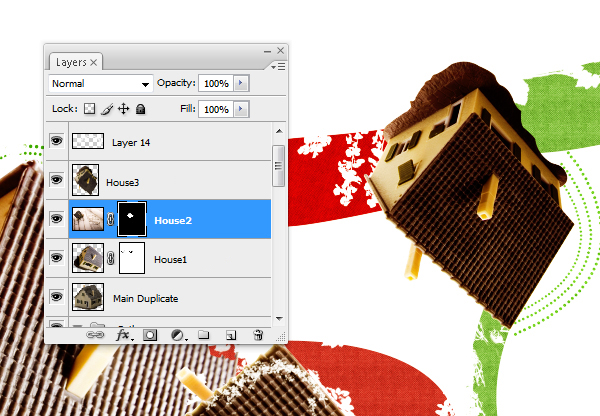Viewport: 600px width, 416px height.
Task: Click the Opacity value field
Action: coord(216,83)
